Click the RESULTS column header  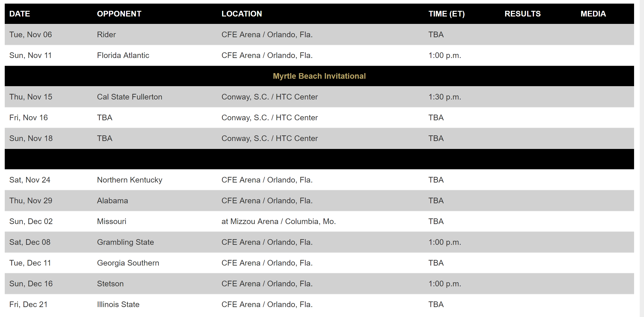(522, 14)
